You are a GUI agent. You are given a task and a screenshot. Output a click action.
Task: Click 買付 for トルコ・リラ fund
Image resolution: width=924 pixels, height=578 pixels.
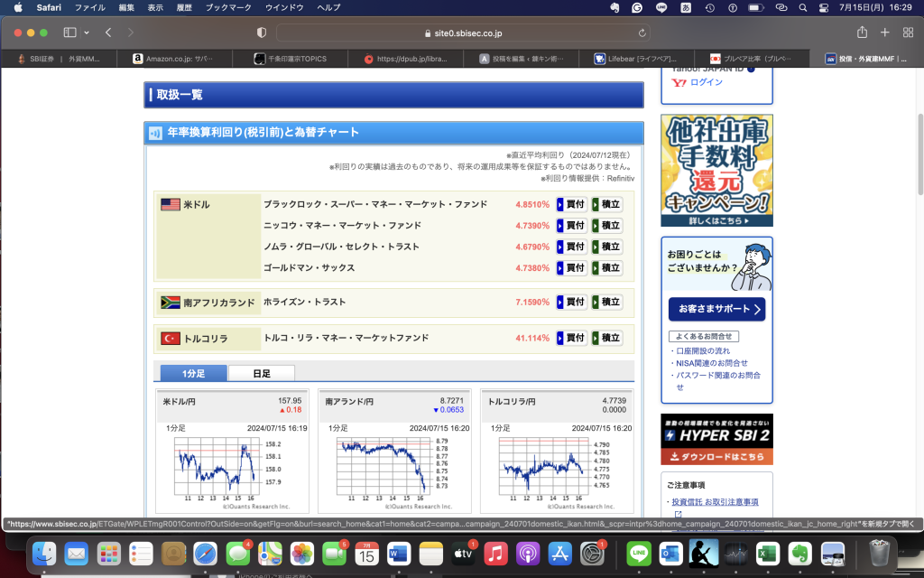pyautogui.click(x=571, y=338)
